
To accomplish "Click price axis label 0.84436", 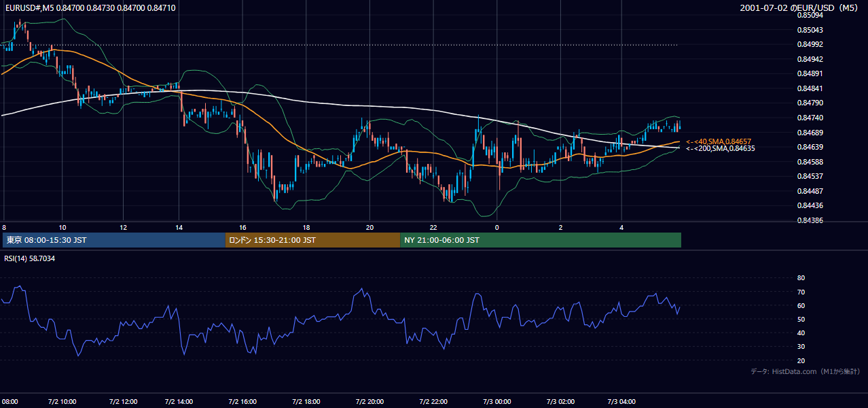I will point(810,205).
